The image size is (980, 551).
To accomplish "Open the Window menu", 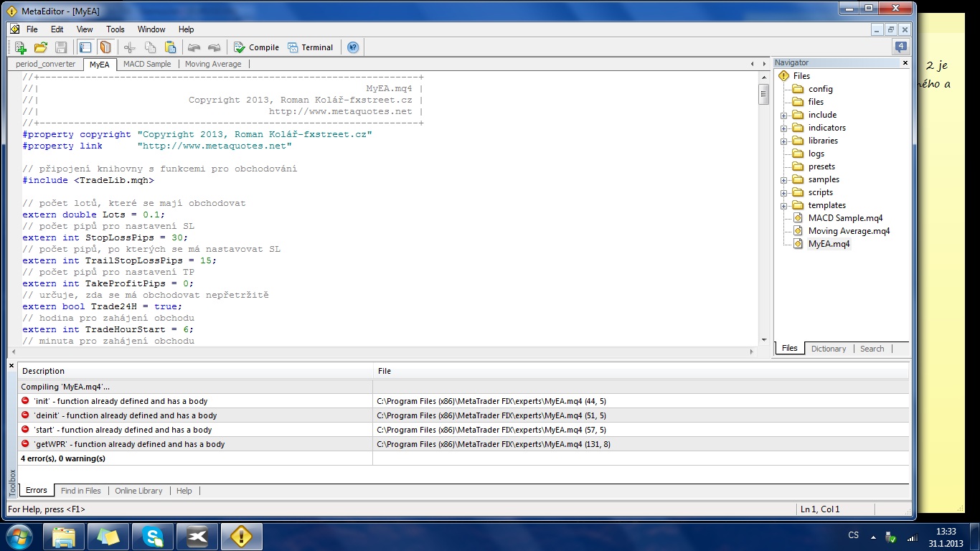I will pos(151,29).
